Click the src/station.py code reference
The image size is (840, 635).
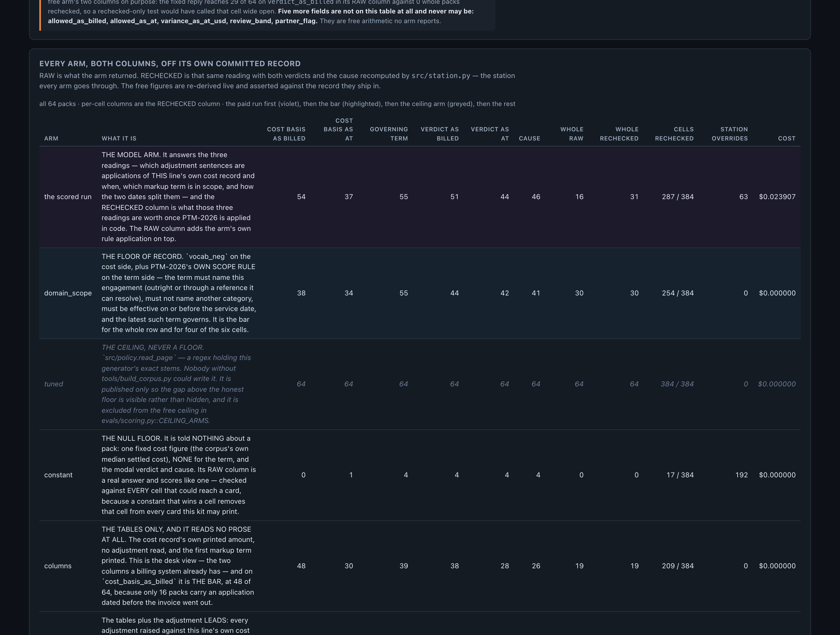pos(441,76)
